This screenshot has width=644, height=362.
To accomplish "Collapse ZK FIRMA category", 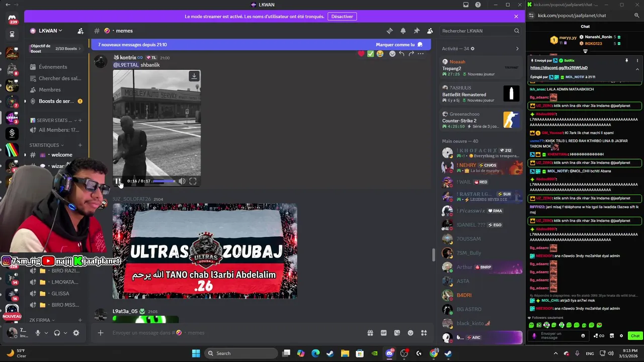I will [42, 320].
